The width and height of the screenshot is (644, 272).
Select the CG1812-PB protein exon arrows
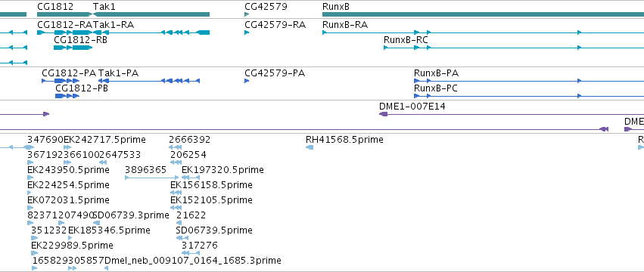pyautogui.click(x=67, y=96)
